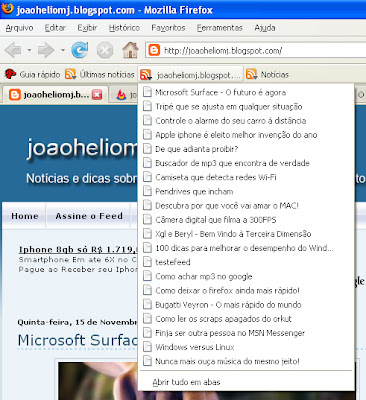Image resolution: width=366 pixels, height=400 pixels.
Task: Open the Favoritos menu
Action: [x=168, y=28]
